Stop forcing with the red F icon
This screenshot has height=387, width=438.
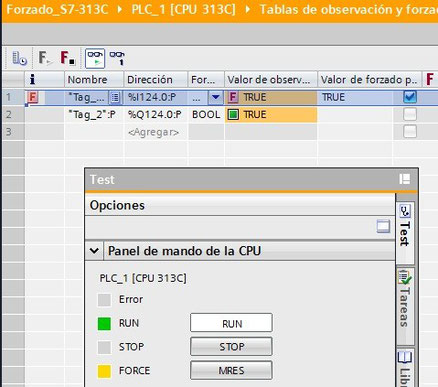click(x=68, y=58)
